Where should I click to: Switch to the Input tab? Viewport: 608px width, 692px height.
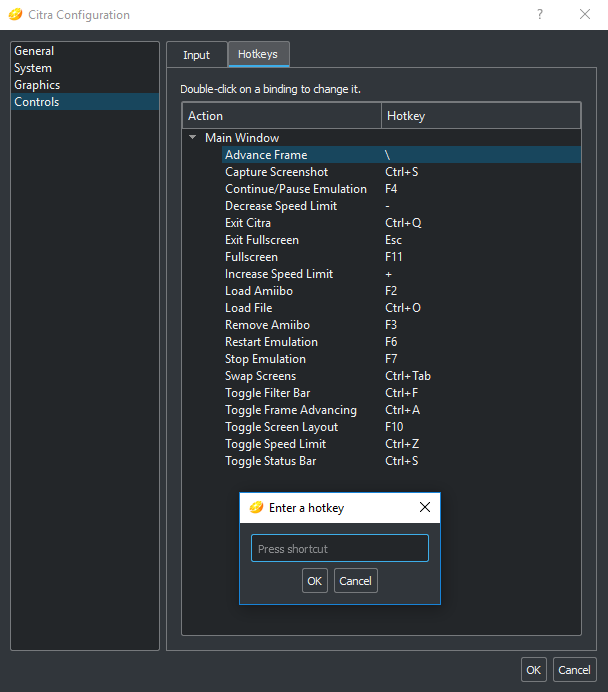tap(196, 55)
